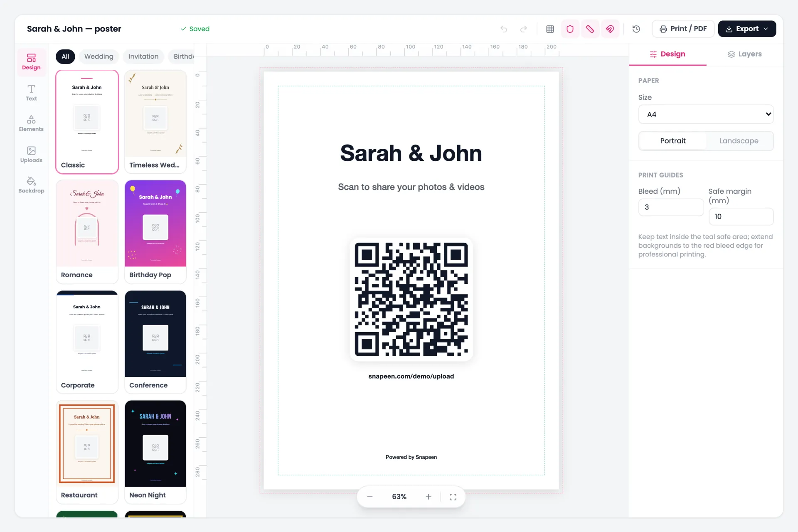798x532 pixels.
Task: Select Portrait orientation
Action: tap(673, 141)
